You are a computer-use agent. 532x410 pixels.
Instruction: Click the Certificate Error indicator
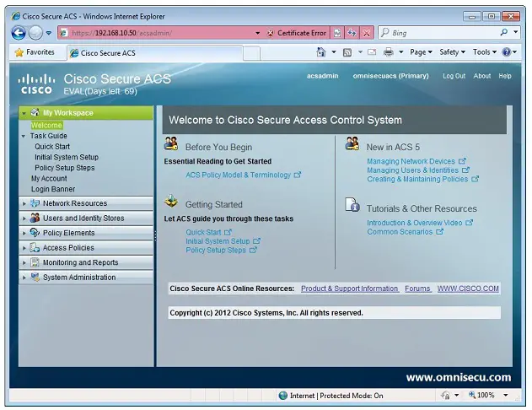point(297,33)
